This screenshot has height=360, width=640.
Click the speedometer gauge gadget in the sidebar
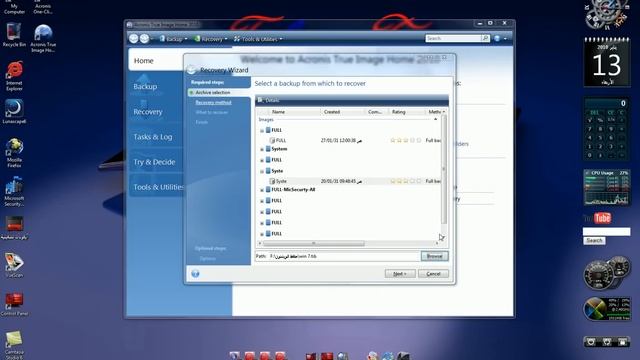(607, 273)
